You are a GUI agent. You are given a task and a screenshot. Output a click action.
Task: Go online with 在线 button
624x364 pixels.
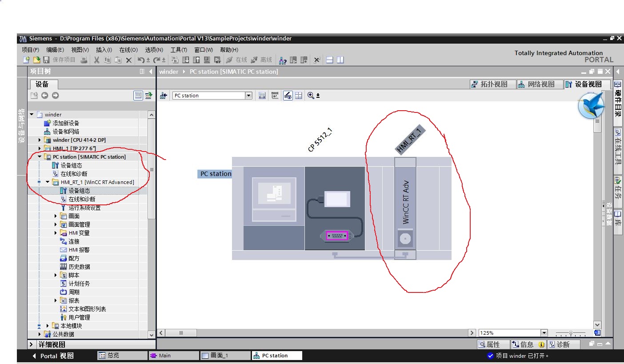click(236, 60)
